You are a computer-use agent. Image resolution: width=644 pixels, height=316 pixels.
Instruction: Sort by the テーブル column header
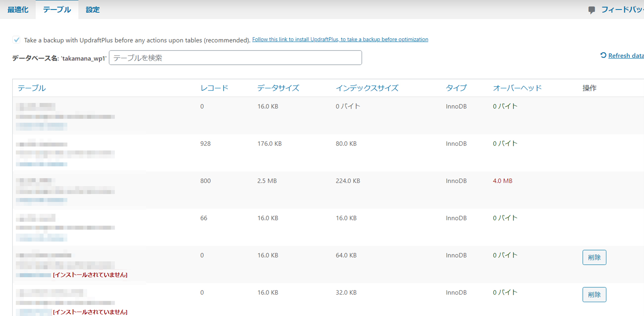point(32,88)
